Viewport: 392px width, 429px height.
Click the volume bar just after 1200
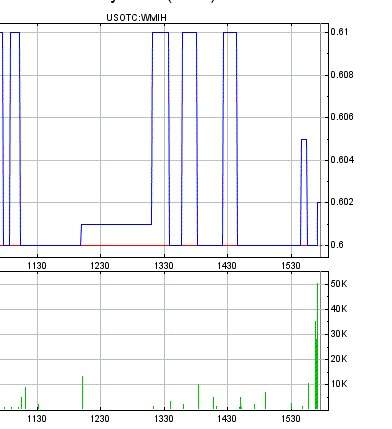83,393
